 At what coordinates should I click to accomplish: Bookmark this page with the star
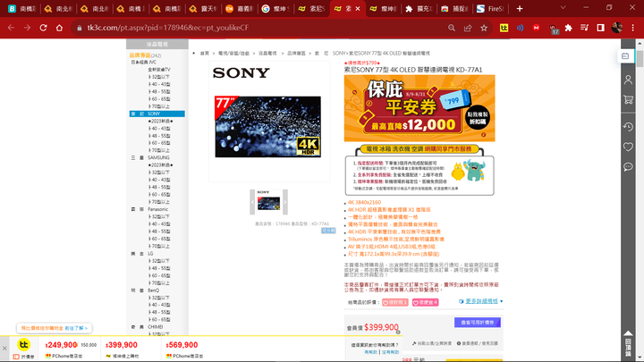point(484,28)
